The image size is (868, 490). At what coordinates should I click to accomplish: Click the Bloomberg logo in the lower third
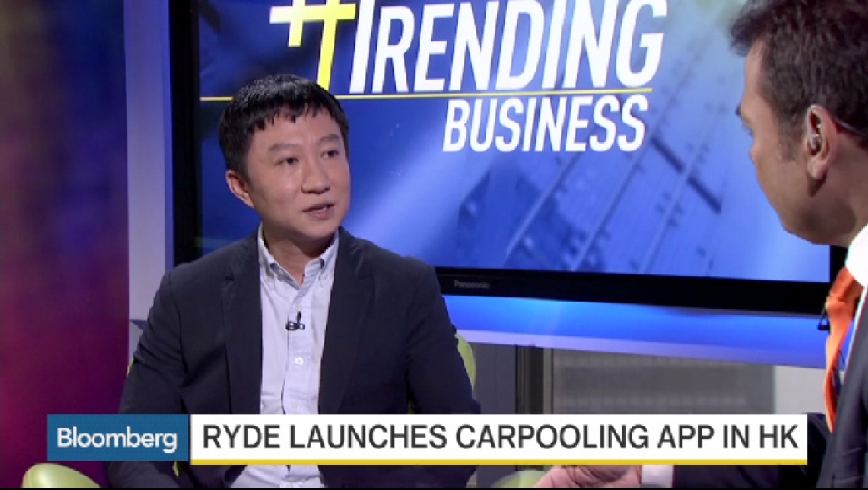click(x=118, y=438)
